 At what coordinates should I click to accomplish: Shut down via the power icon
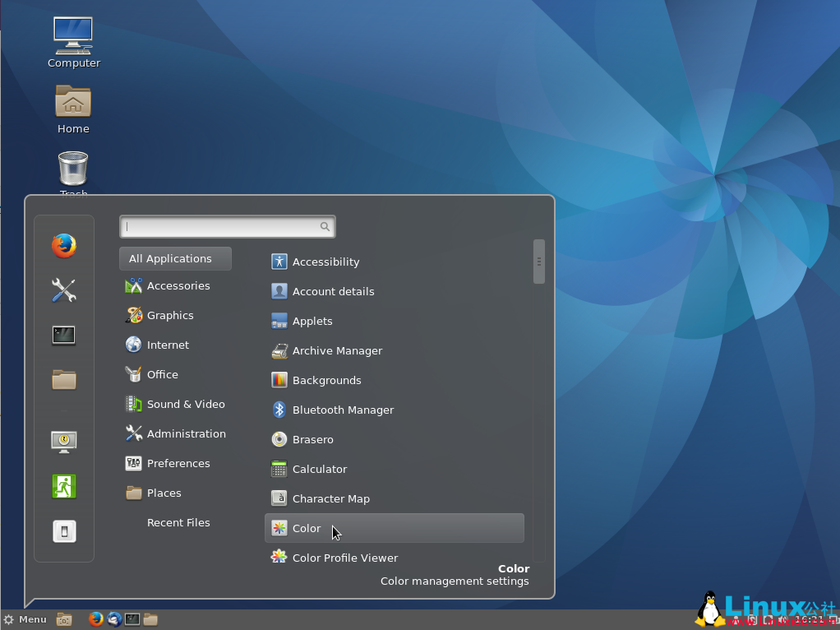(x=64, y=530)
